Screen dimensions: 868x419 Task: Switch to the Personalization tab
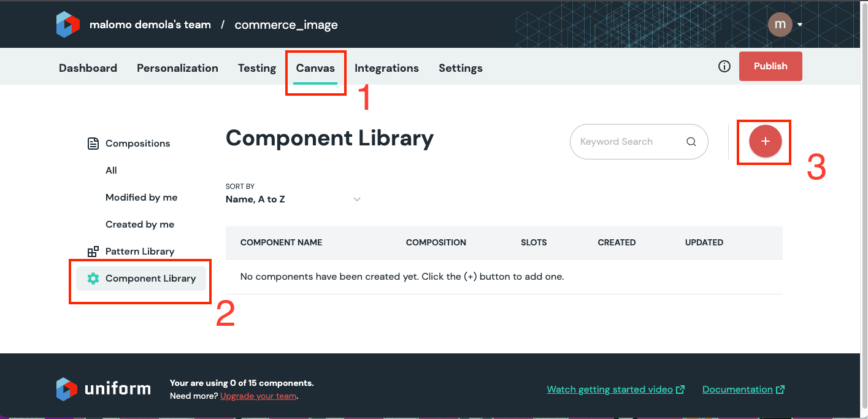[177, 68]
